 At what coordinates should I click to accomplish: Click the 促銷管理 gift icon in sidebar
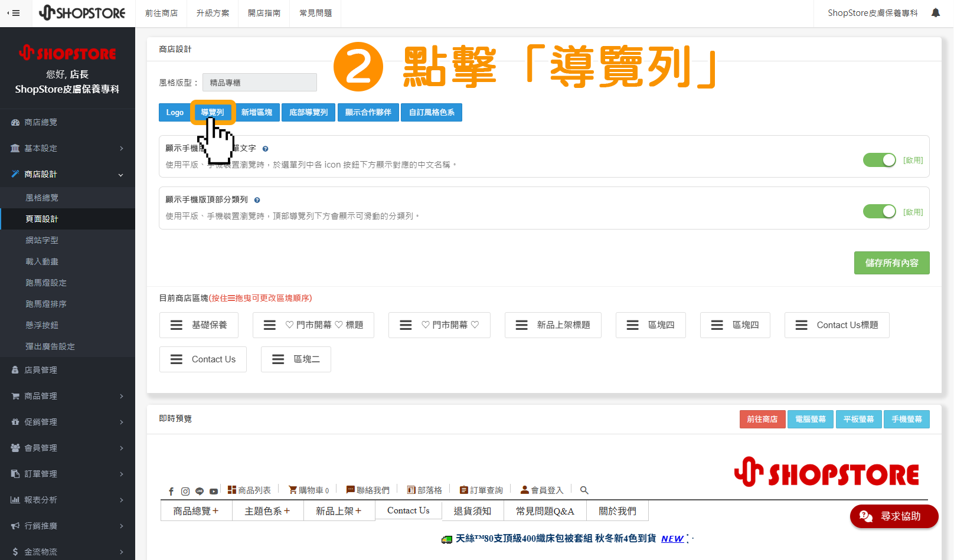click(x=15, y=422)
